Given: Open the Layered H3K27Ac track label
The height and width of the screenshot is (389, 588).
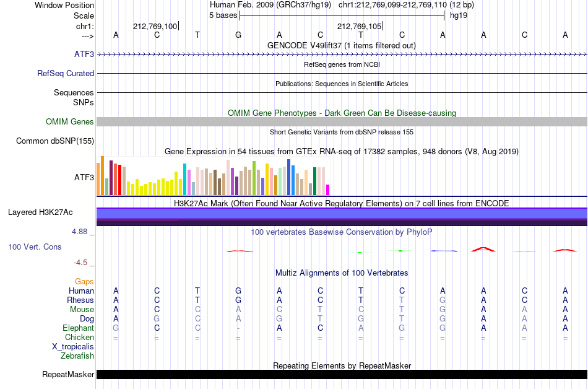Looking at the screenshot, I should (40, 212).
